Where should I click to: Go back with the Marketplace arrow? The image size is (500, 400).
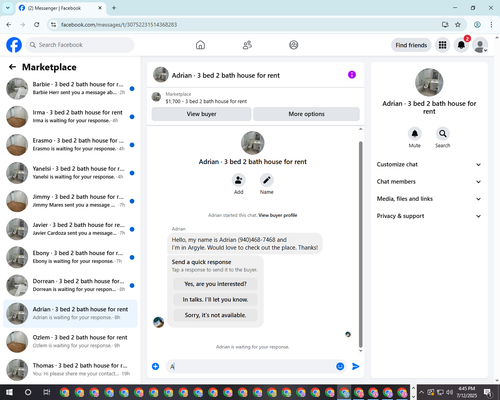[x=12, y=67]
